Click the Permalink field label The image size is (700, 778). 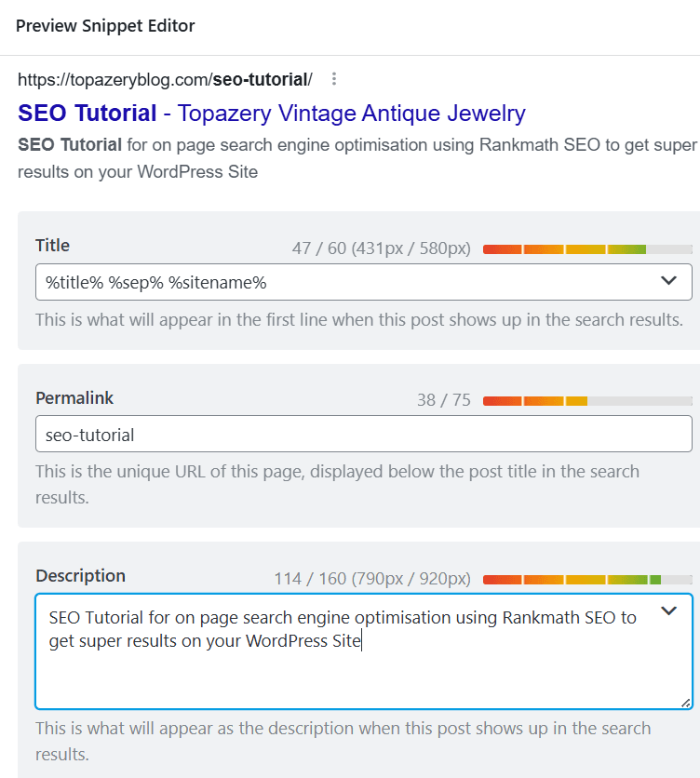74,397
